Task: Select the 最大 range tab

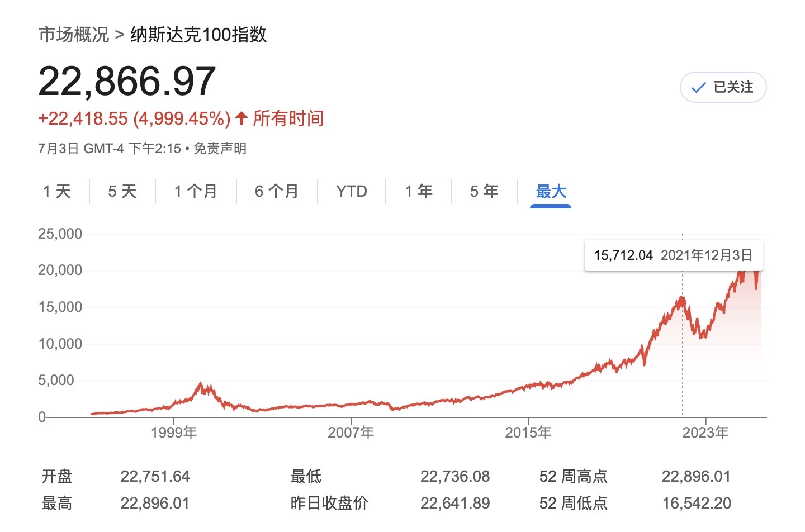Action: [x=551, y=192]
